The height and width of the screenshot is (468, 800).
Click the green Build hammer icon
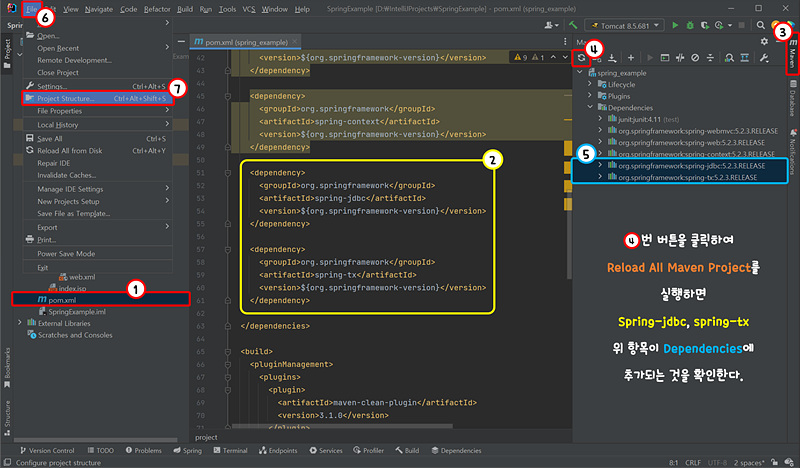(x=573, y=25)
